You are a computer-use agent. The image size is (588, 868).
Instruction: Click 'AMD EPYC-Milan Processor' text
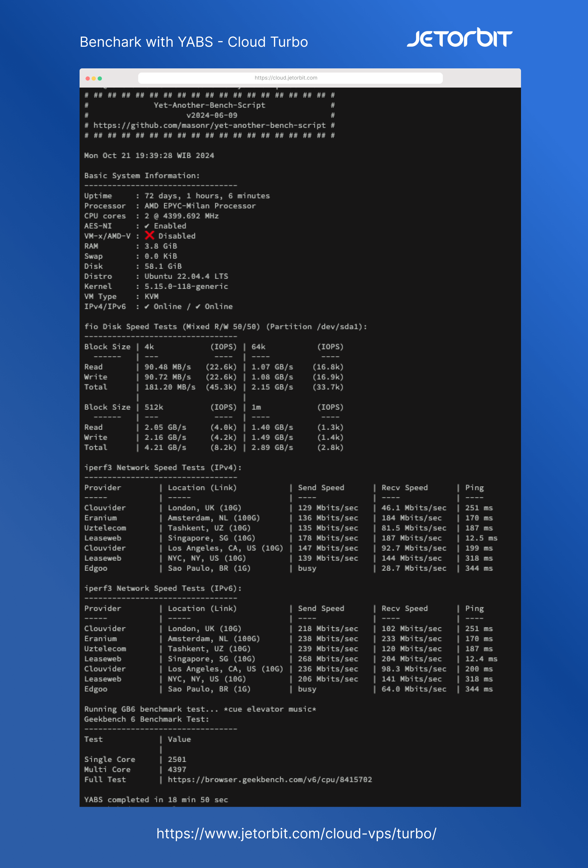tap(200, 206)
